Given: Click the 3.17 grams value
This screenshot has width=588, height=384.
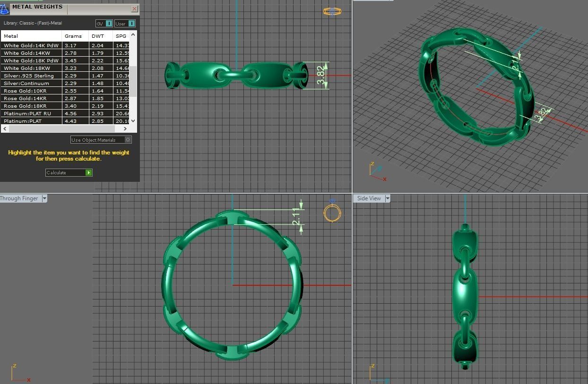Looking at the screenshot, I should (70, 45).
